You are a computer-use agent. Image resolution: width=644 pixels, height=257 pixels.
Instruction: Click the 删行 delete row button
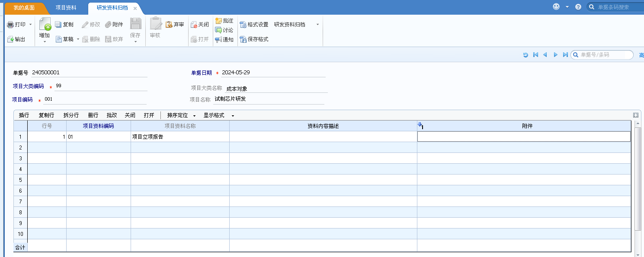tap(93, 116)
